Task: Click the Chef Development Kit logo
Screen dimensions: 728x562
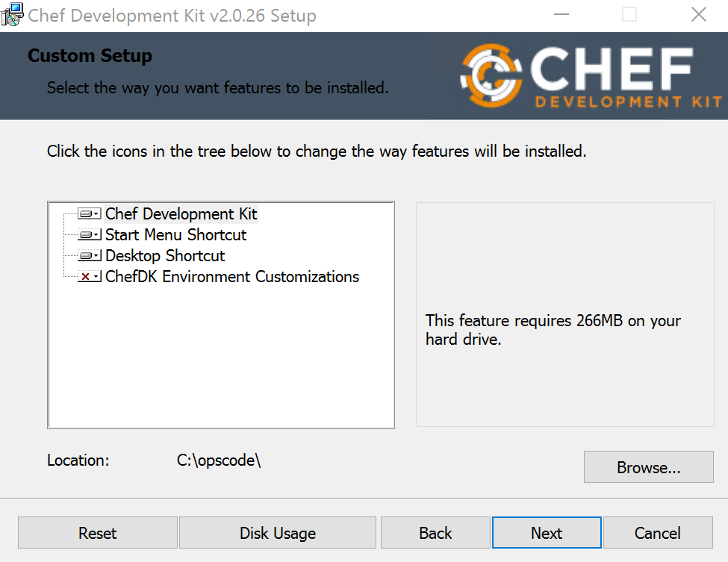Action: 590,76
